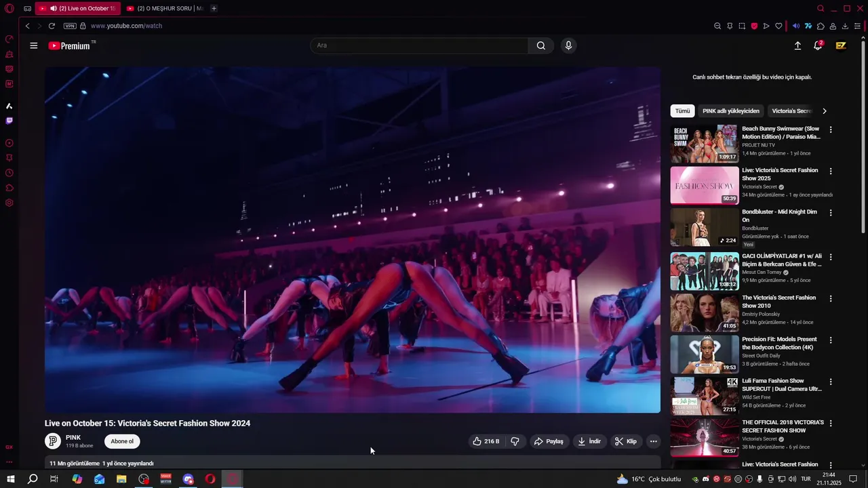Open options menu for Precision Fit video
868x488 pixels.
click(831, 340)
